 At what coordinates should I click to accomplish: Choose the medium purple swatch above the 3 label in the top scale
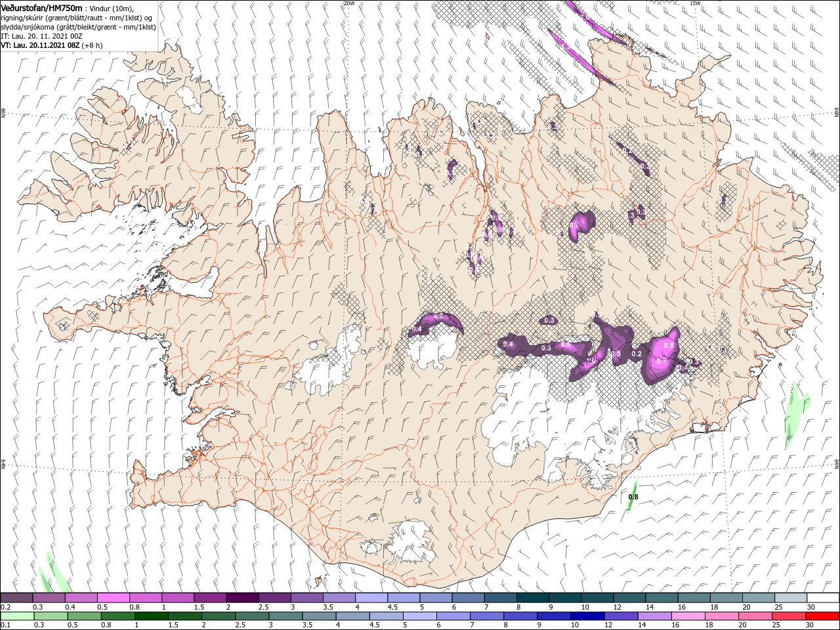pyautogui.click(x=306, y=597)
